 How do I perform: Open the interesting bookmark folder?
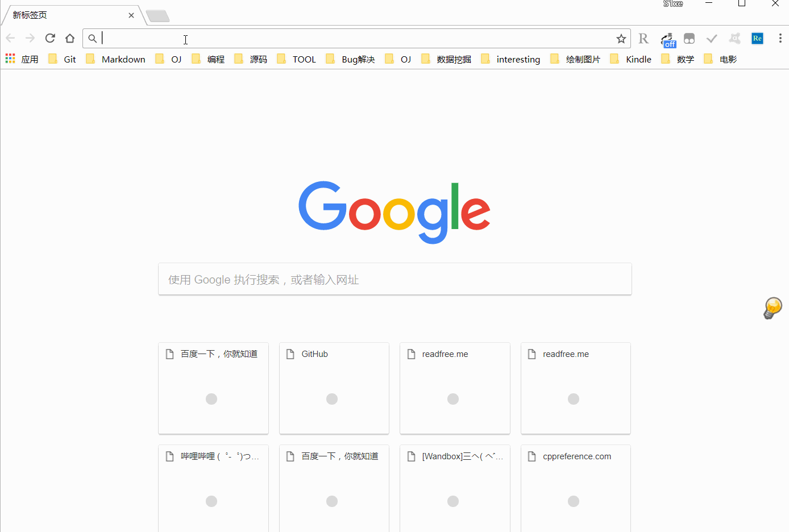click(510, 59)
